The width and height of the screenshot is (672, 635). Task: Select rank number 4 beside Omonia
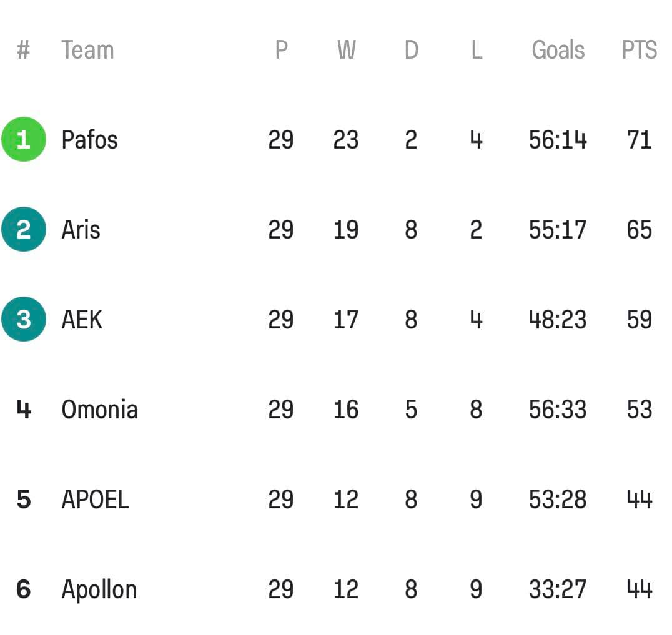(24, 409)
